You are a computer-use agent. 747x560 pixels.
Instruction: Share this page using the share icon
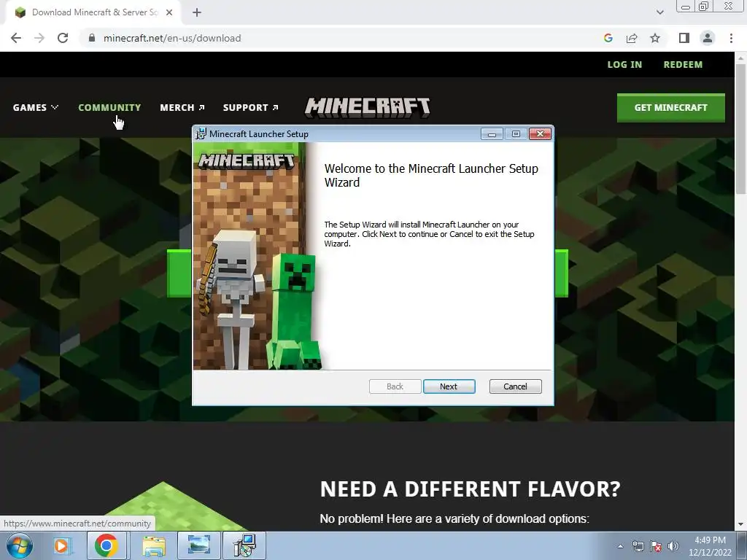(632, 38)
